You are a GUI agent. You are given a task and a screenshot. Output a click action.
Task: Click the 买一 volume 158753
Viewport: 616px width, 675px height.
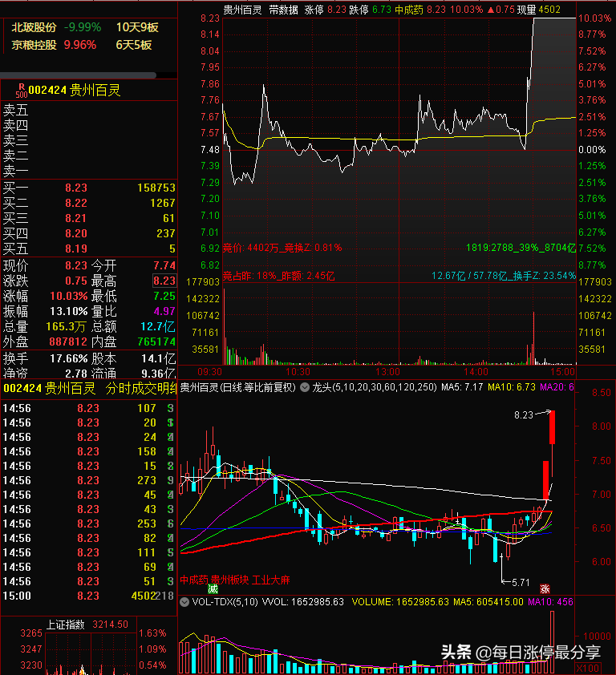click(x=156, y=188)
